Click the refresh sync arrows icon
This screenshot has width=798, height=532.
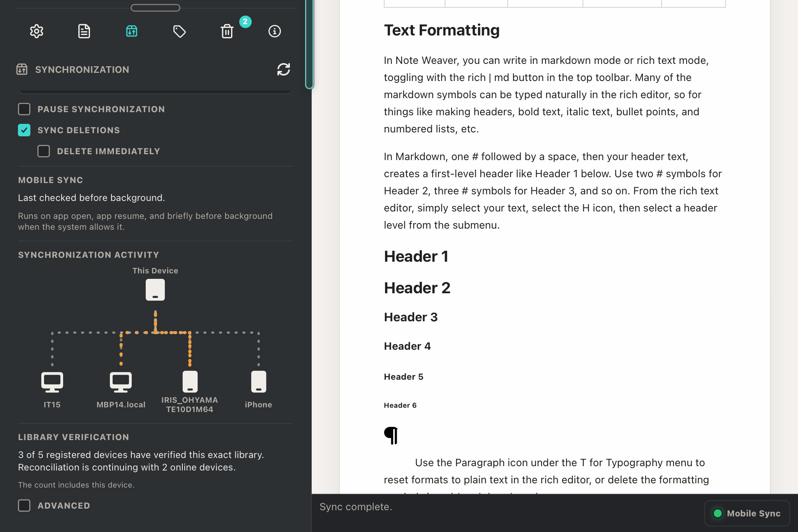point(284,69)
